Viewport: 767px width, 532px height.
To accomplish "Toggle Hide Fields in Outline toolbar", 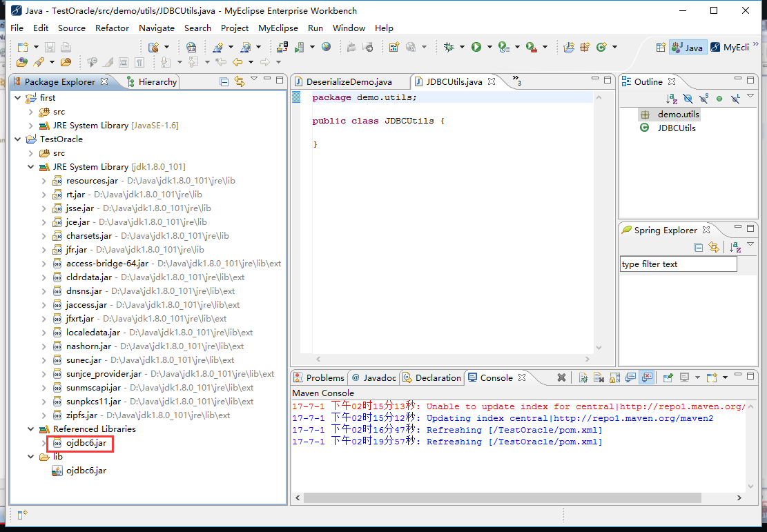I will [688, 99].
